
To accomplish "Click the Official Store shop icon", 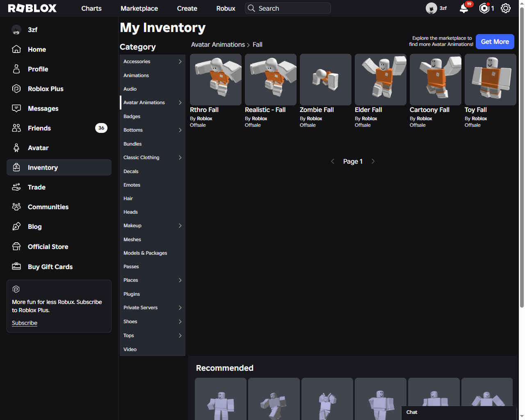I will click(x=16, y=247).
